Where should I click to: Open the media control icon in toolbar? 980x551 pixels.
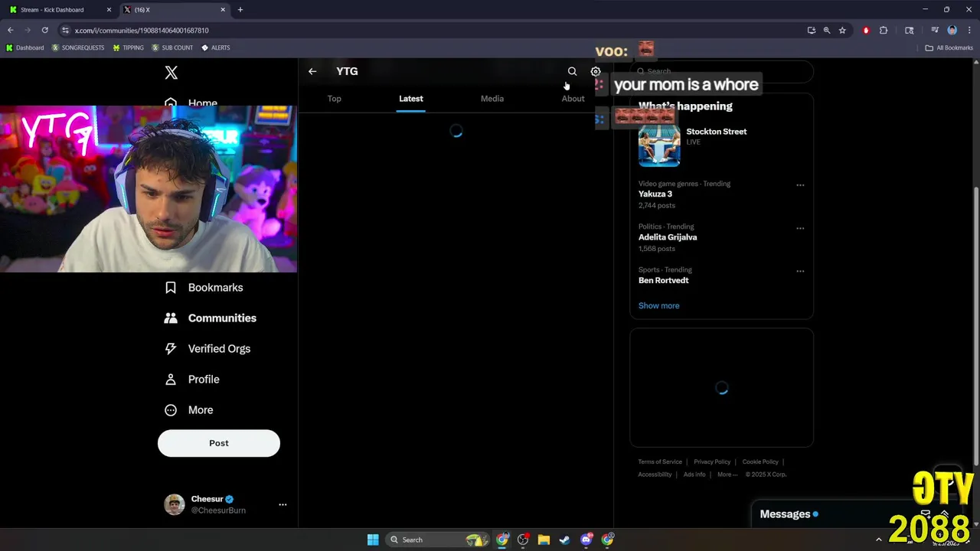(936, 31)
